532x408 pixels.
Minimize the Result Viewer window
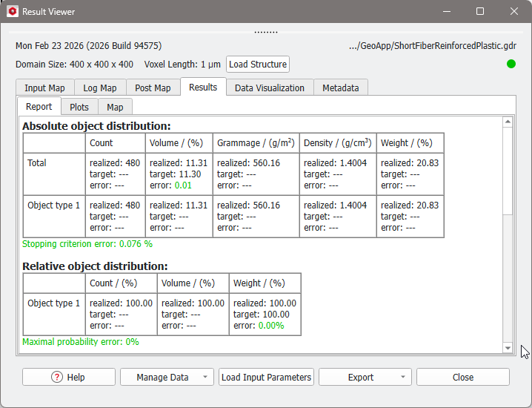[x=447, y=11]
